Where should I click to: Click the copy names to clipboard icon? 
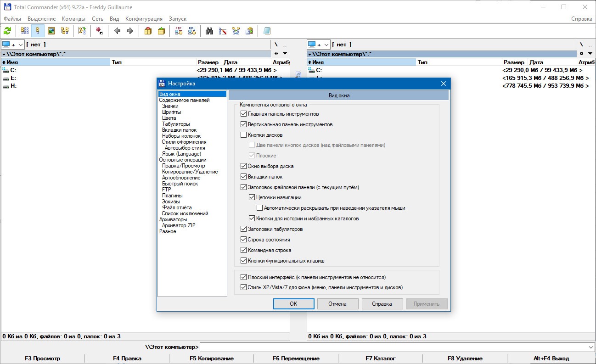[x=249, y=31]
